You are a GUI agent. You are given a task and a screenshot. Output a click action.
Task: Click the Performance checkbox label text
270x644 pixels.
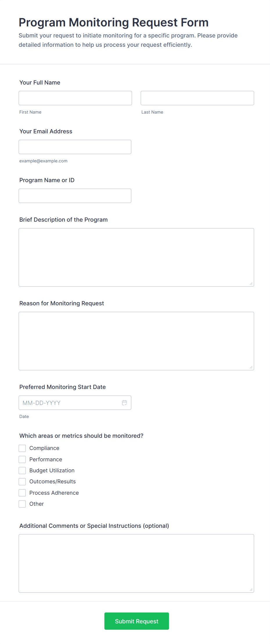coord(46,459)
